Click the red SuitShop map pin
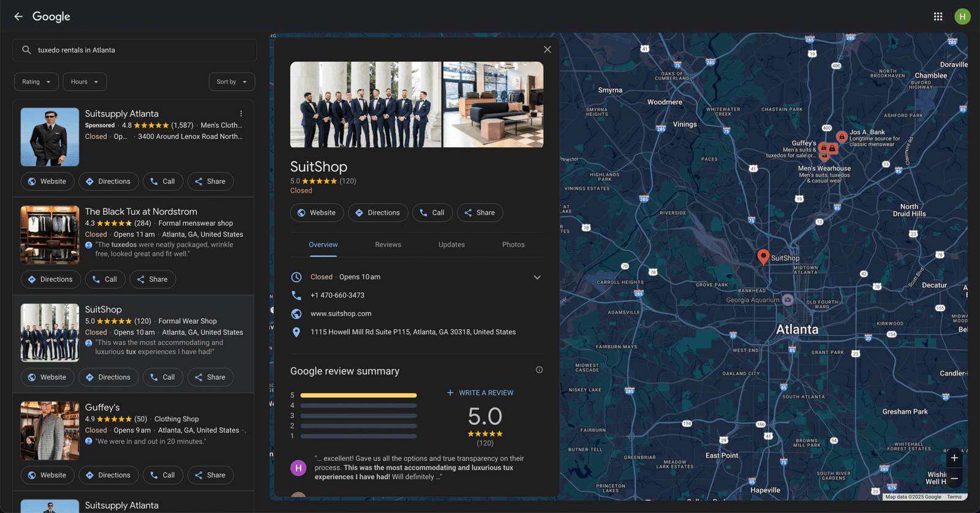The image size is (980, 513). coord(763,256)
